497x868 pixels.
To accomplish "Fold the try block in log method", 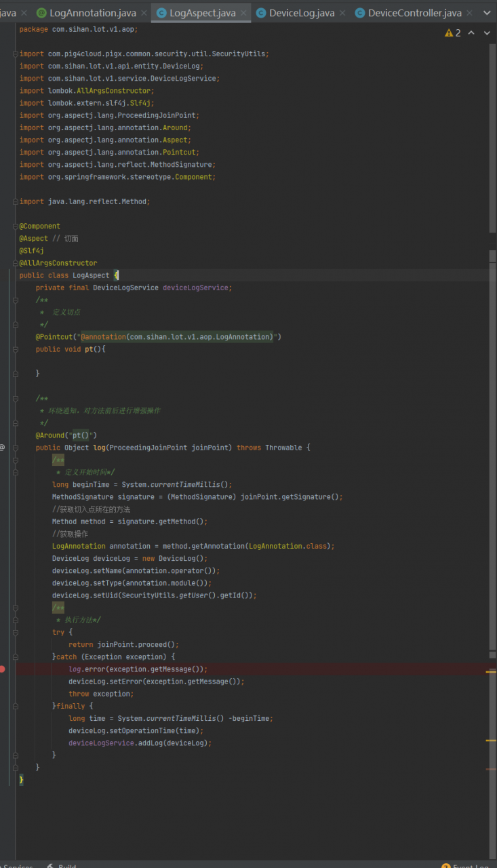I will pyautogui.click(x=15, y=632).
